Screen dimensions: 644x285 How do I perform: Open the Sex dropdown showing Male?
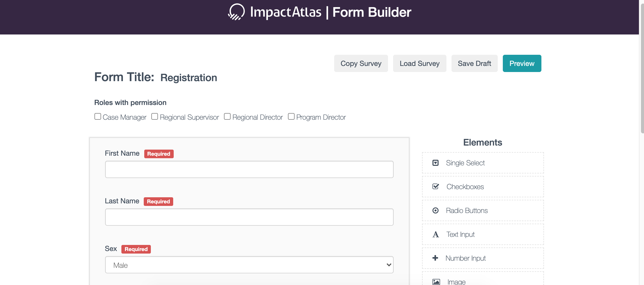249,265
